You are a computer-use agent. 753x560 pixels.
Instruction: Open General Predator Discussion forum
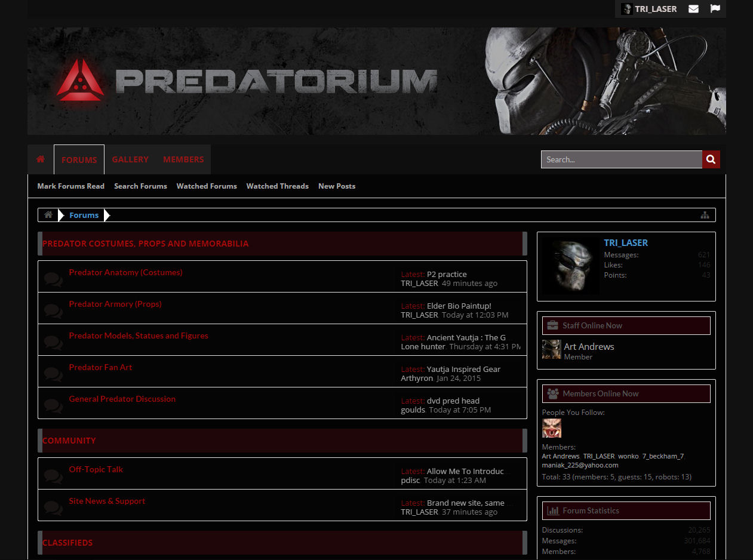coord(122,399)
